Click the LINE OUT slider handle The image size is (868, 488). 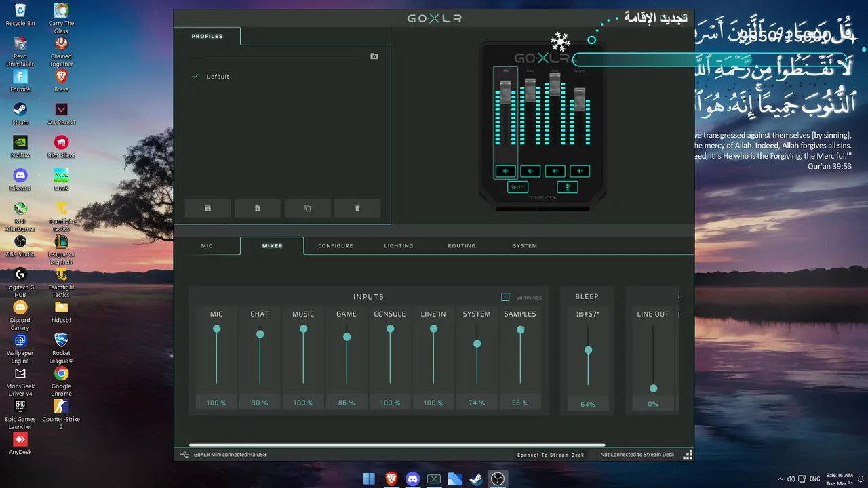point(653,388)
